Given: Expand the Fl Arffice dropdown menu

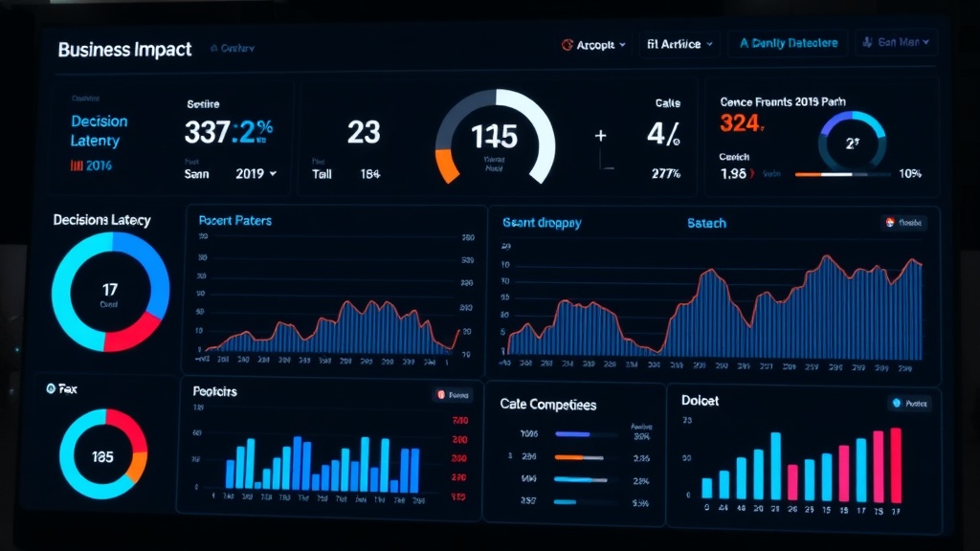Looking at the screenshot, I should (680, 44).
